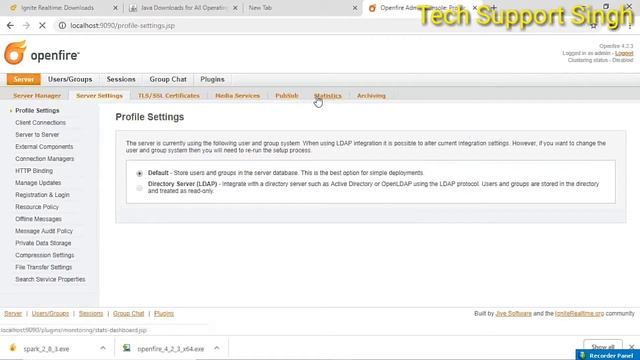Open Message Audit Policy in sidebar
This screenshot has width=640, height=360.
tap(44, 231)
